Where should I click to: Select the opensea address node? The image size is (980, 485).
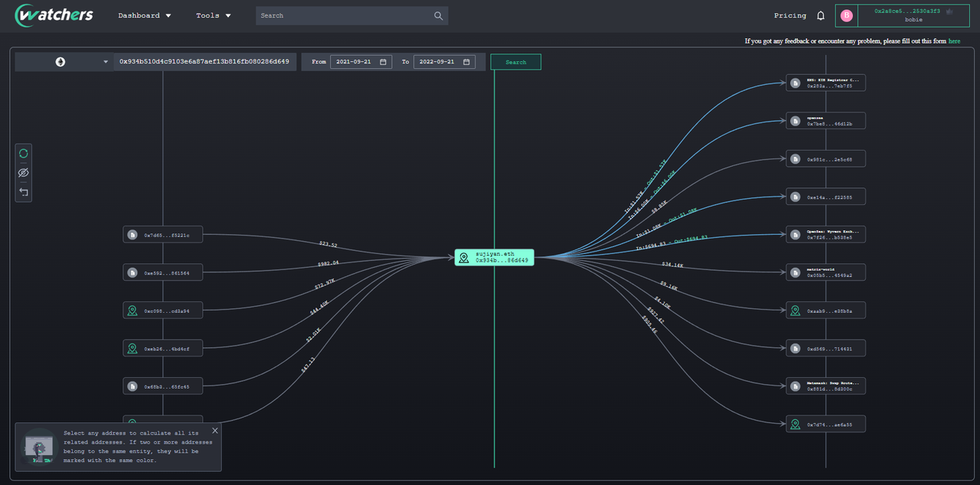click(825, 120)
